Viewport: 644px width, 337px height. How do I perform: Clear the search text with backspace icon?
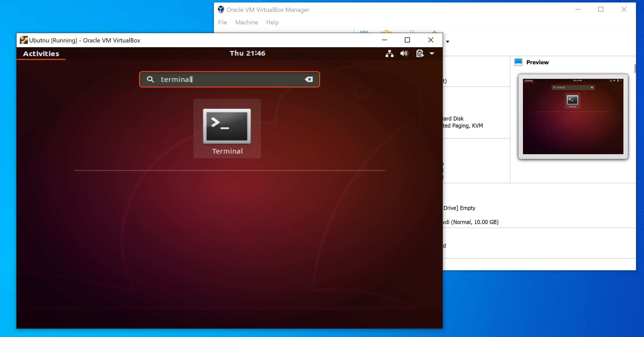click(309, 79)
